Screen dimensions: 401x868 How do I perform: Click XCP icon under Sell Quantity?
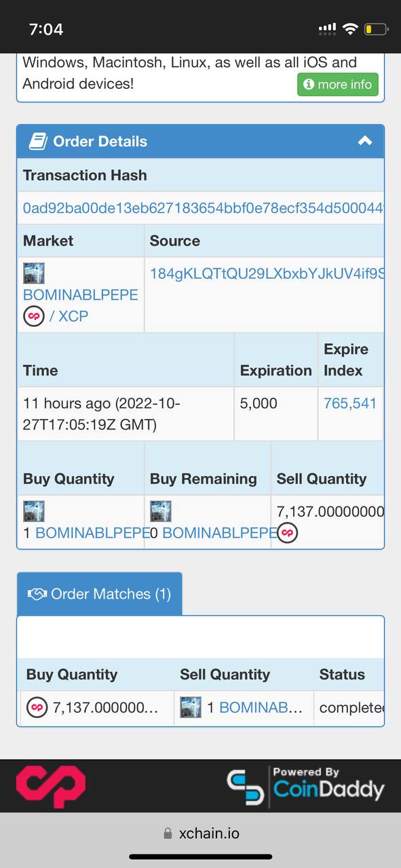click(x=287, y=533)
